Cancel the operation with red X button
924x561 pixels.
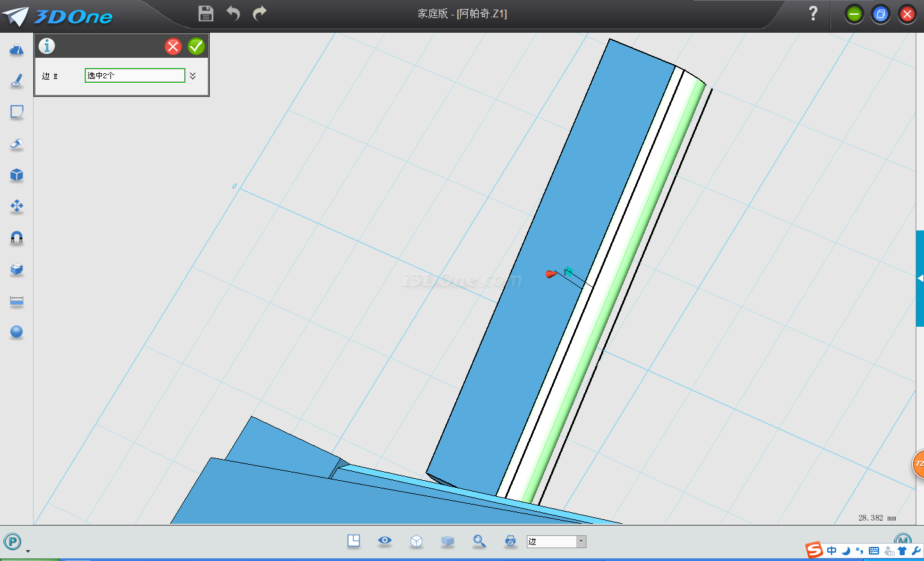pyautogui.click(x=173, y=46)
